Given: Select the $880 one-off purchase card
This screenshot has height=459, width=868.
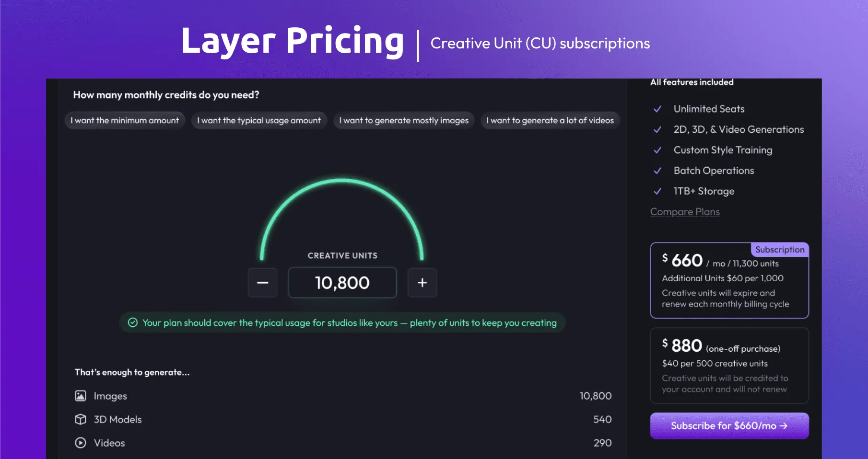Looking at the screenshot, I should [x=729, y=366].
